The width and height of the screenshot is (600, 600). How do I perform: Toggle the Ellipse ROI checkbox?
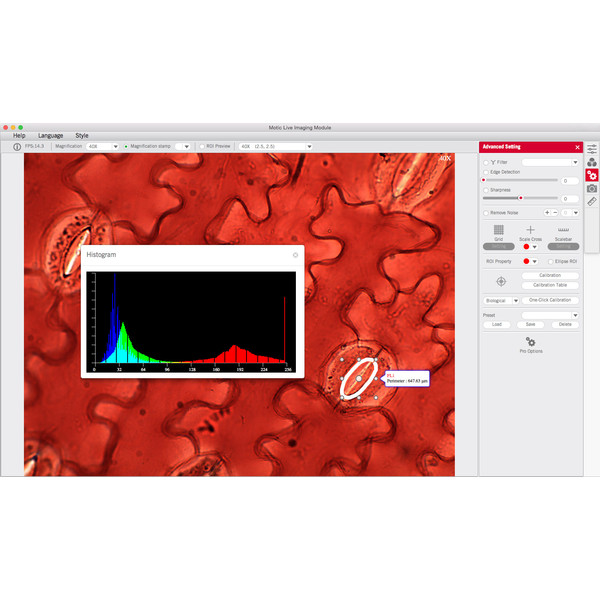(551, 262)
